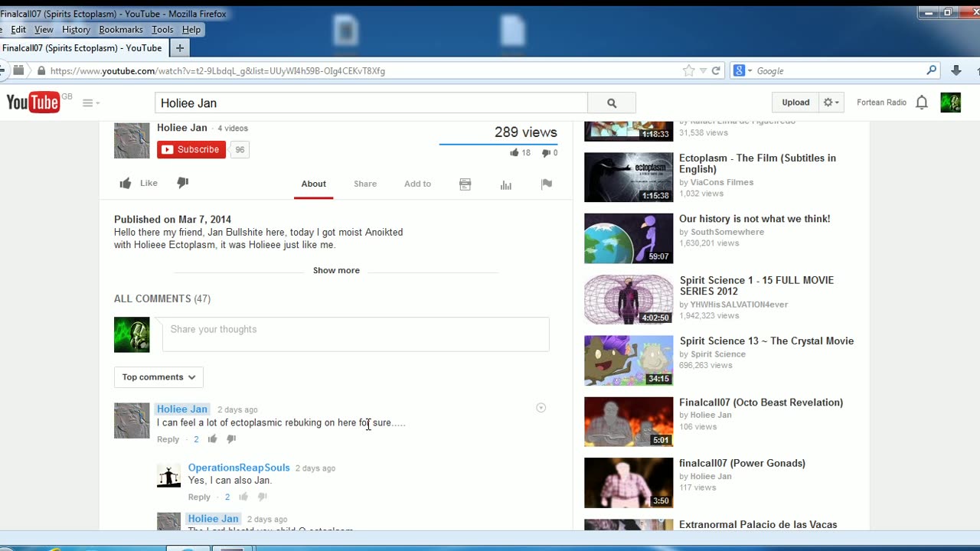
Task: Thumbs up OperationsReapSouls' reply
Action: click(243, 497)
